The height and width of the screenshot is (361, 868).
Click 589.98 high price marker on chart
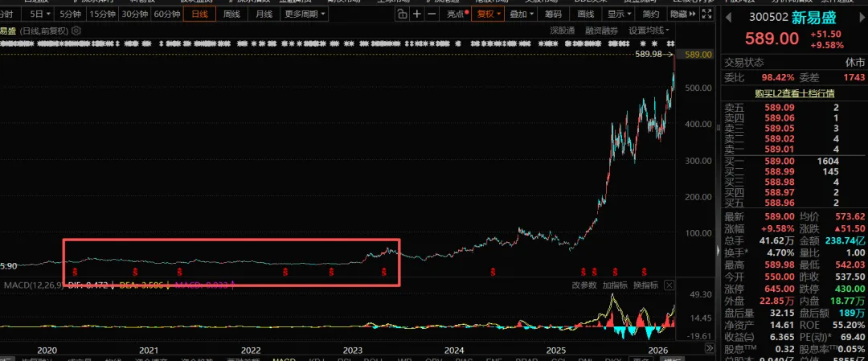(x=649, y=54)
